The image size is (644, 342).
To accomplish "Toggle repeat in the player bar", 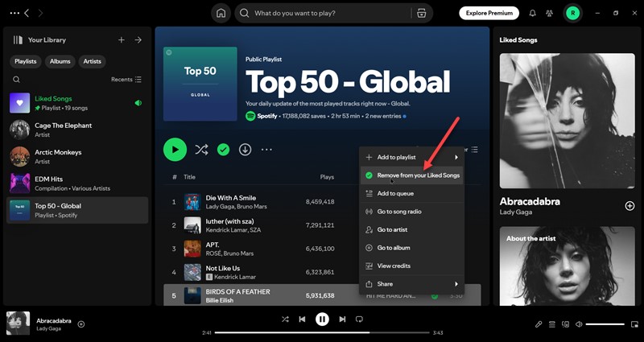I will pos(359,319).
